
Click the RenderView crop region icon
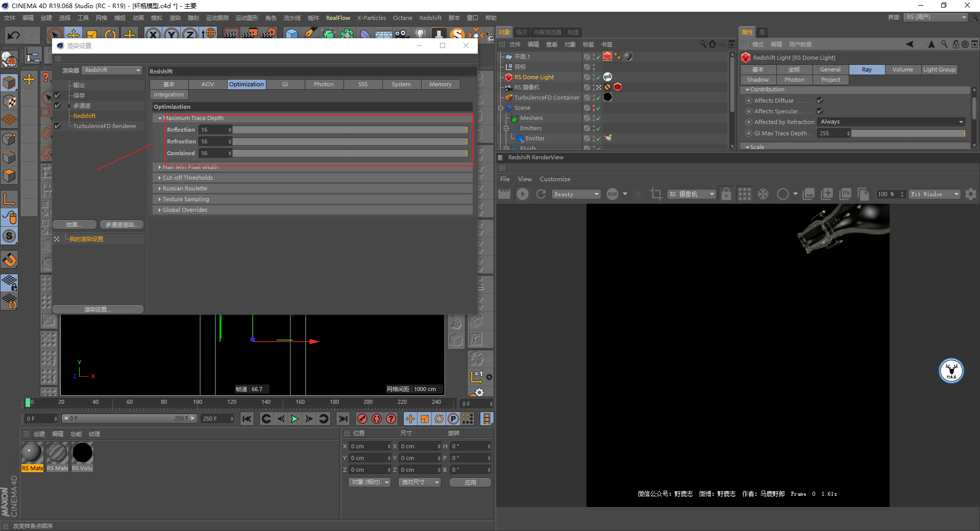(656, 194)
